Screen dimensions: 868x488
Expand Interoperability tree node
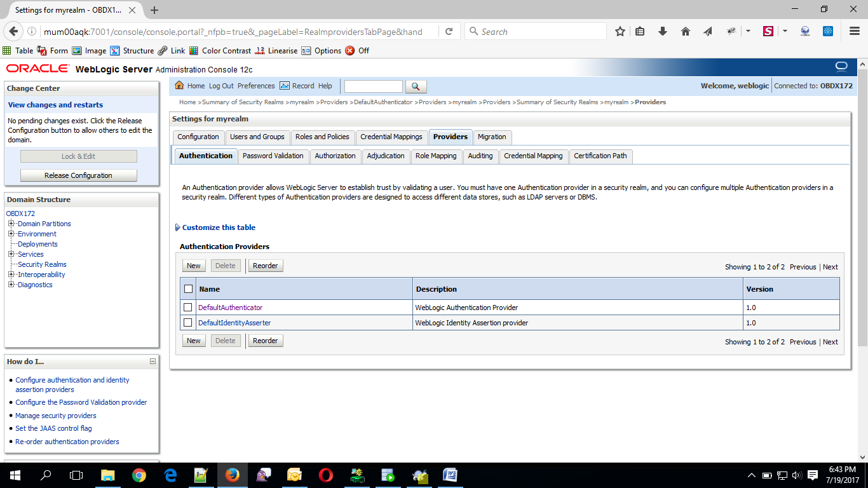(x=11, y=274)
